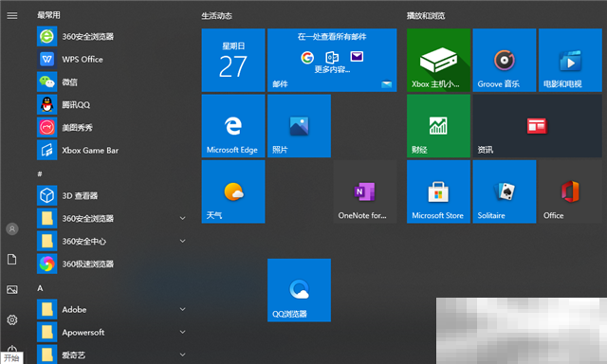Click the 生活动态 group title
Viewport: 607px width, 364px height.
[x=216, y=16]
